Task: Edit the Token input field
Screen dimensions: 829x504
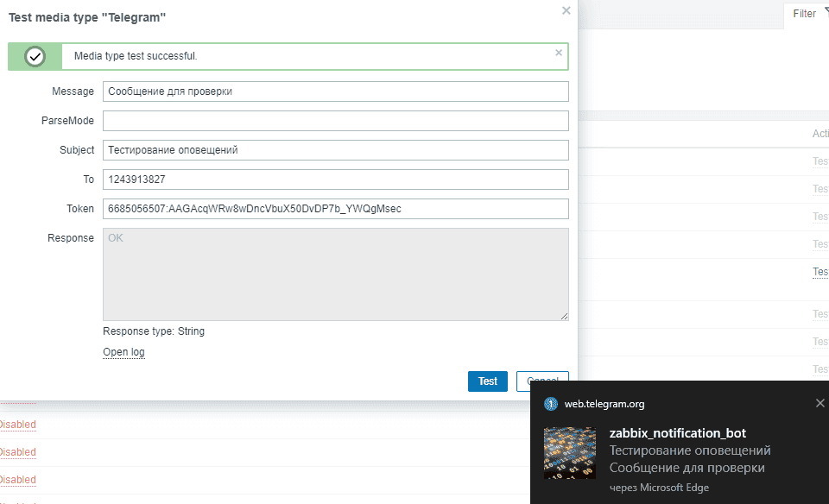Action: click(336, 209)
